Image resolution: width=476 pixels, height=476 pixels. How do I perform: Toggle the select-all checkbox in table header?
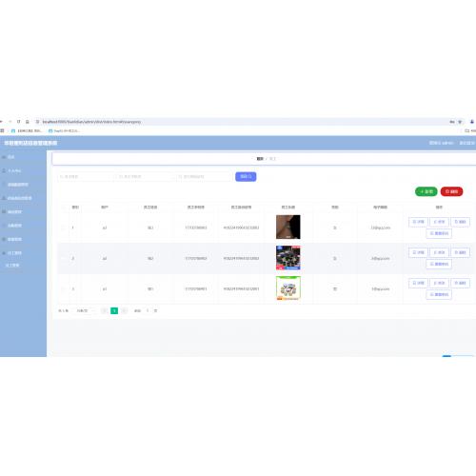(64, 208)
